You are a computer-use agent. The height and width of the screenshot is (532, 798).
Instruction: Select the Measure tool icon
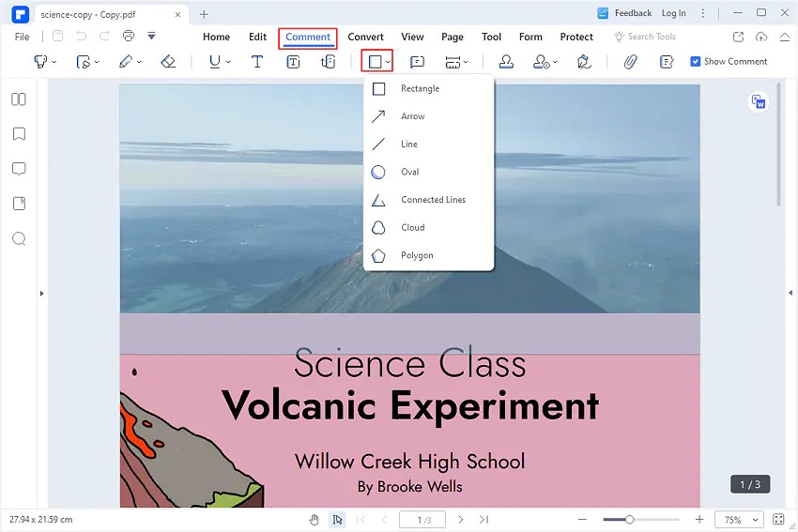(453, 62)
